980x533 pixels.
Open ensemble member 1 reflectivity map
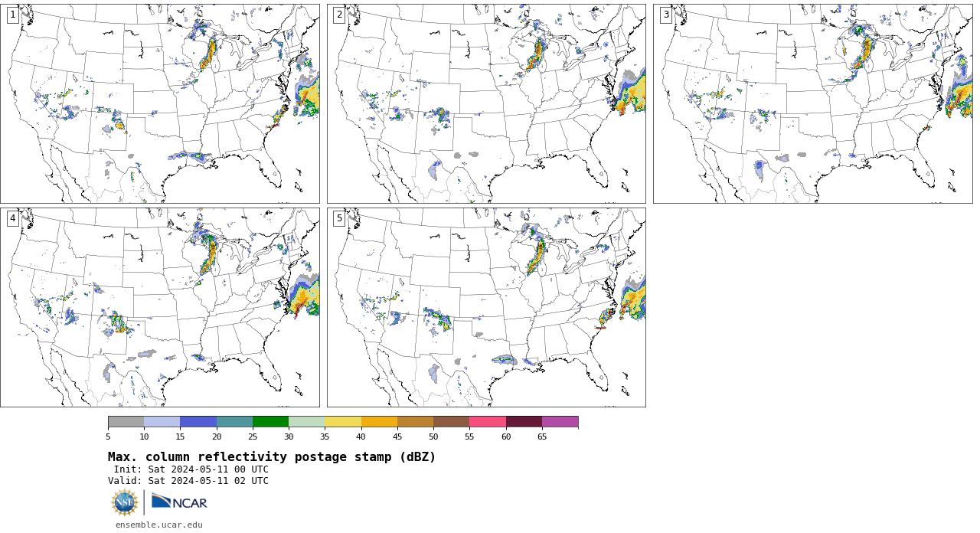(160, 103)
